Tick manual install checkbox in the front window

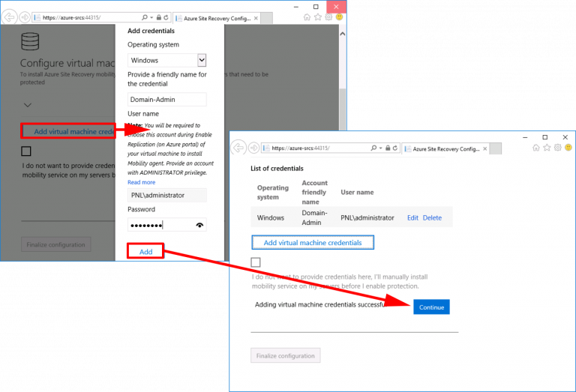click(256, 262)
